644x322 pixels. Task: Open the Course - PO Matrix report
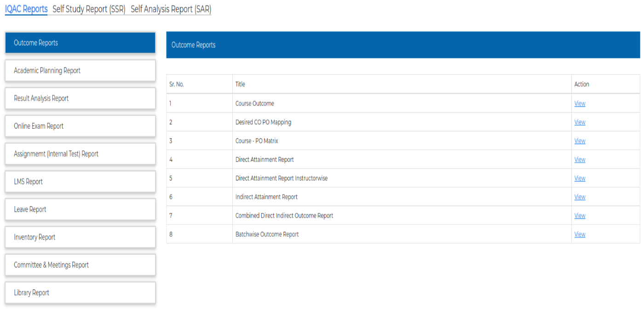[580, 141]
